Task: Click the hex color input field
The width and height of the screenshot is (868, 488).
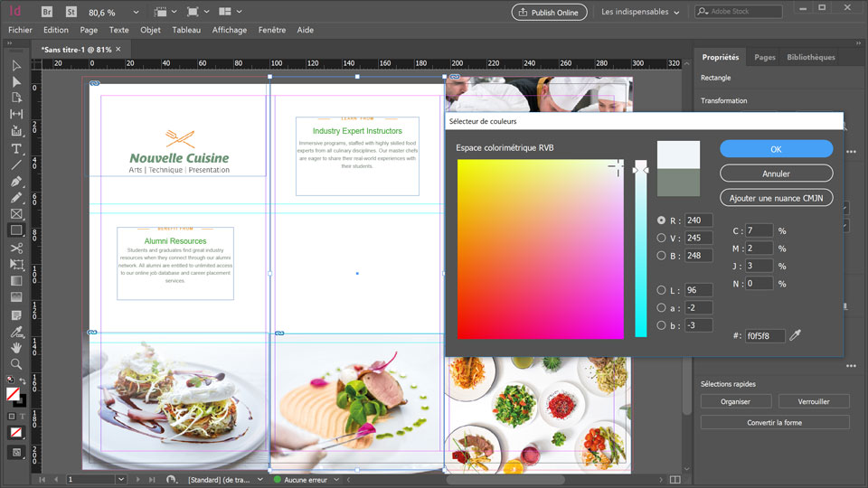Action: tap(764, 336)
